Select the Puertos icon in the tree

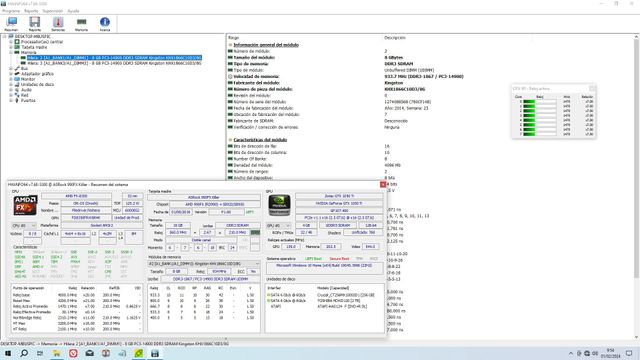[x=17, y=100]
